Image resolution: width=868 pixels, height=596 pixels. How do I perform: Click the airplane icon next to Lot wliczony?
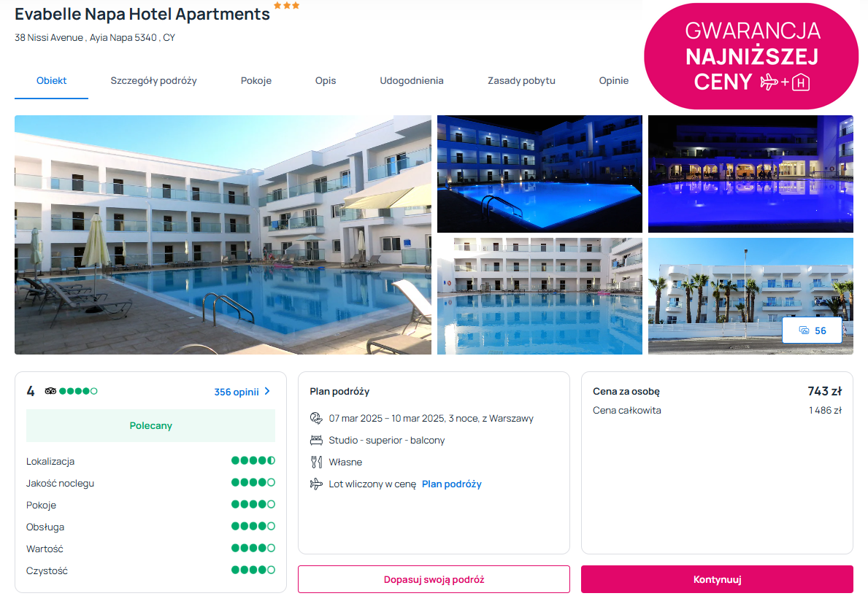(x=316, y=484)
